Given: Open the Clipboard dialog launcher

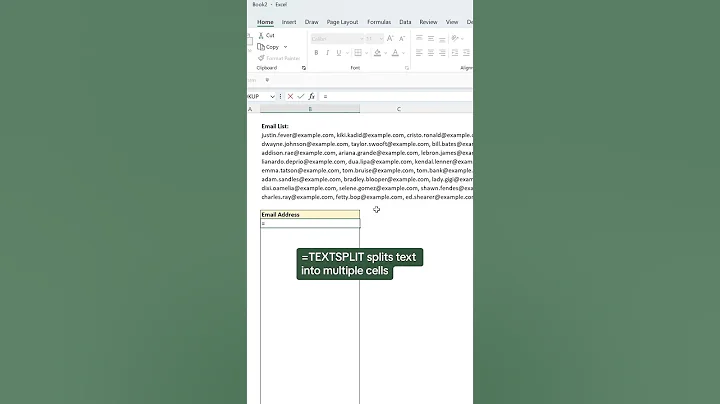Looking at the screenshot, I should tap(304, 68).
